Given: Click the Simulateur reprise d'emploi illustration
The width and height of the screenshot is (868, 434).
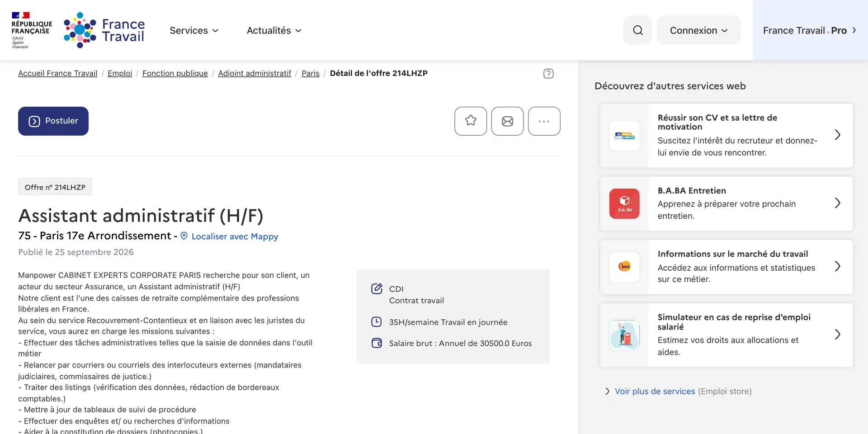Looking at the screenshot, I should point(624,335).
